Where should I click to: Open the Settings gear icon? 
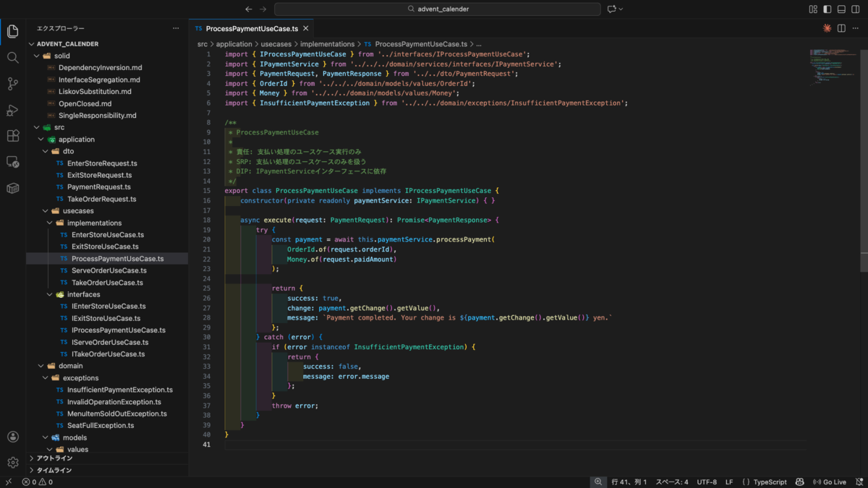[x=12, y=463]
